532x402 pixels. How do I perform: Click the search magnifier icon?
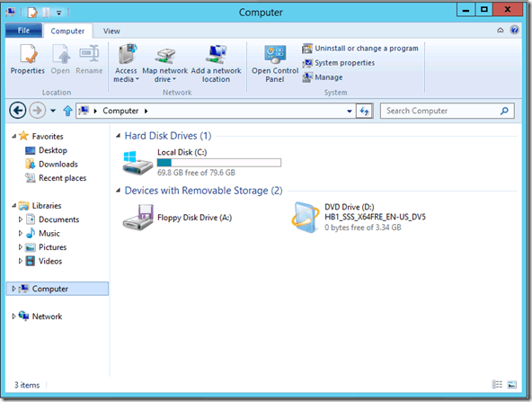pyautogui.click(x=504, y=111)
